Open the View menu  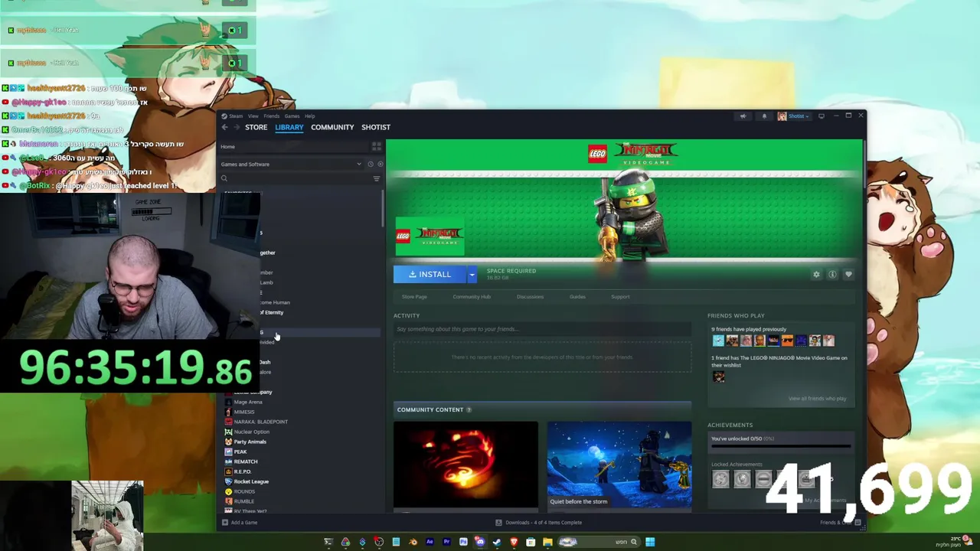click(253, 116)
